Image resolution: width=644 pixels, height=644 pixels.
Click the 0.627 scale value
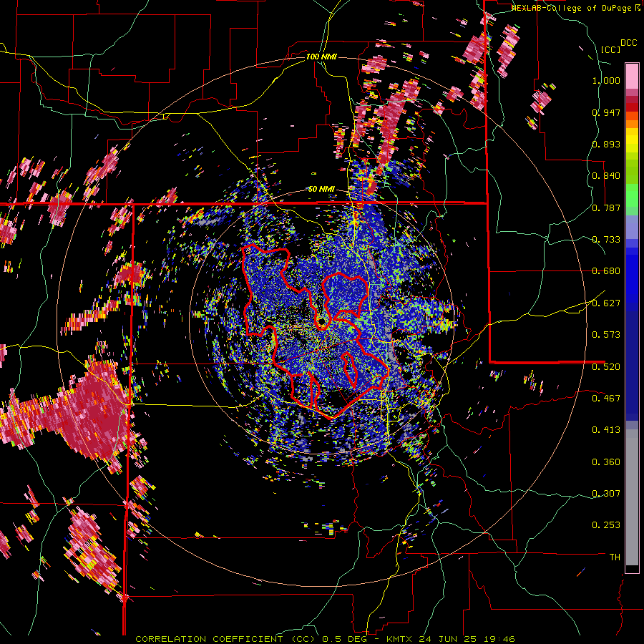click(x=606, y=303)
